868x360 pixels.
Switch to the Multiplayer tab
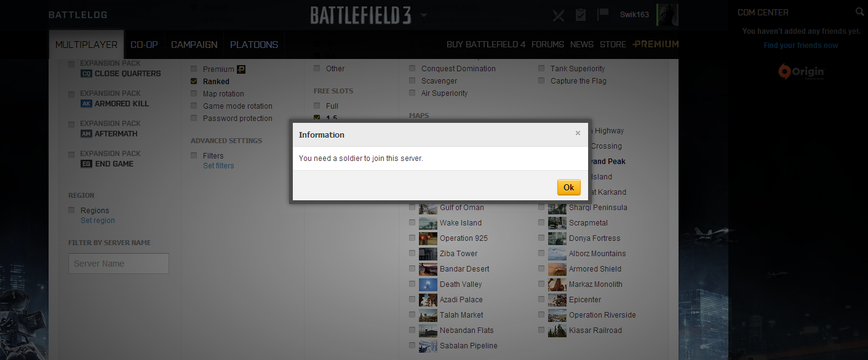point(87,45)
